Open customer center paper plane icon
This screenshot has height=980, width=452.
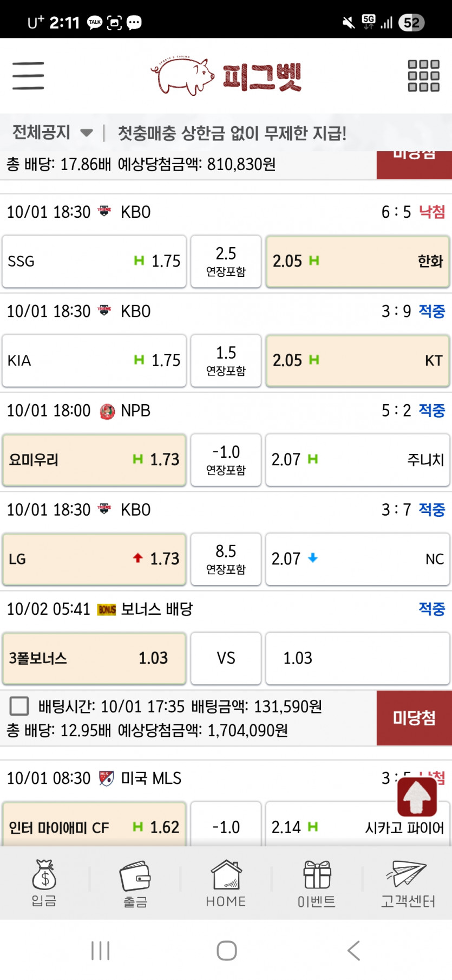[408, 883]
